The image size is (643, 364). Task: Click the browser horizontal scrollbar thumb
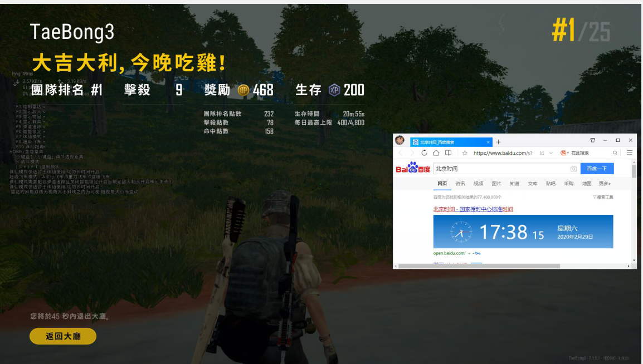point(479,266)
